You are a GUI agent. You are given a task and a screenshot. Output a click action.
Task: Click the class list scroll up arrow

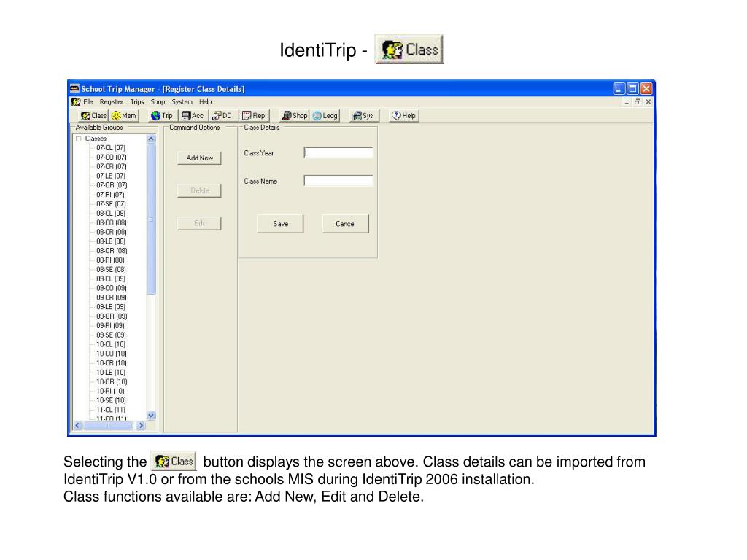pos(151,139)
